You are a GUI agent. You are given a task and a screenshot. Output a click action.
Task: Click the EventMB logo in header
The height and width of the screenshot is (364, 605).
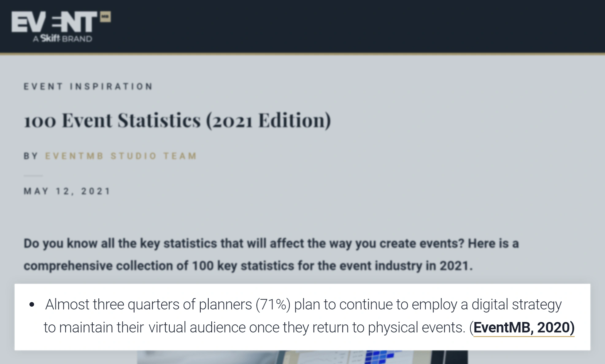coord(61,26)
